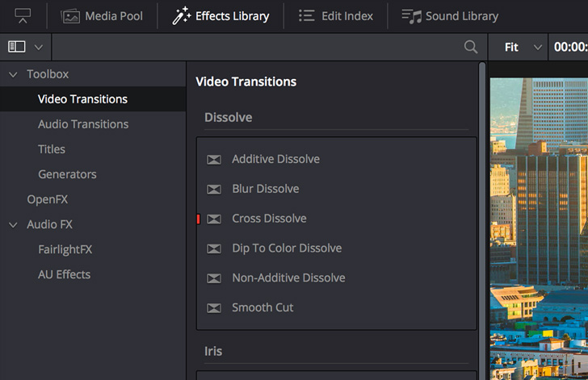The width and height of the screenshot is (588, 380).
Task: Open the Media Pool tab
Action: click(102, 16)
